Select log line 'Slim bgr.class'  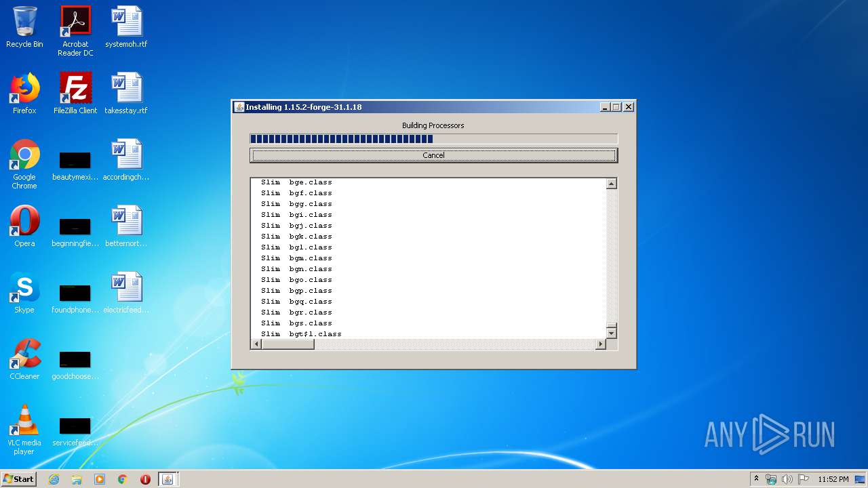click(296, 312)
